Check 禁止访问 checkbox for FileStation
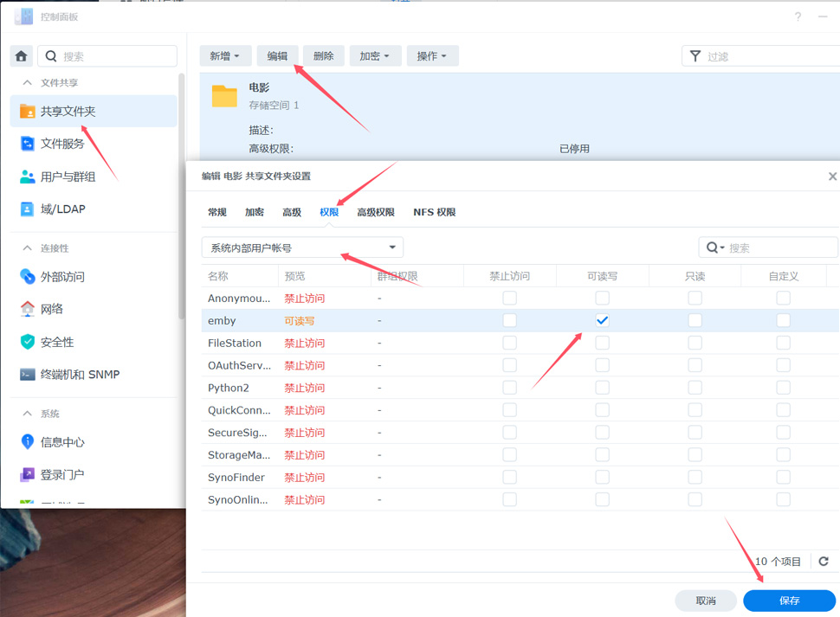The height and width of the screenshot is (617, 840). [x=509, y=343]
